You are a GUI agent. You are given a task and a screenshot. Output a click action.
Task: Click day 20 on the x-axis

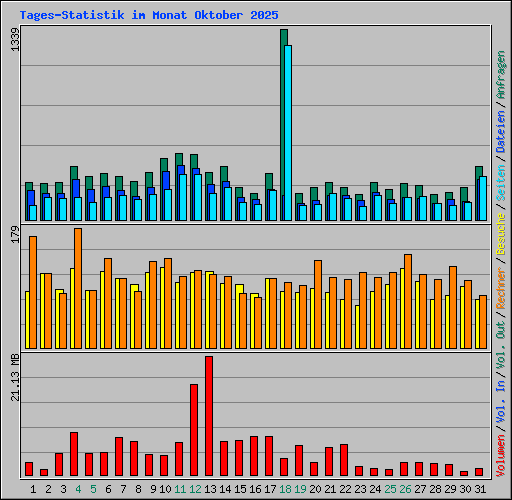315,489
